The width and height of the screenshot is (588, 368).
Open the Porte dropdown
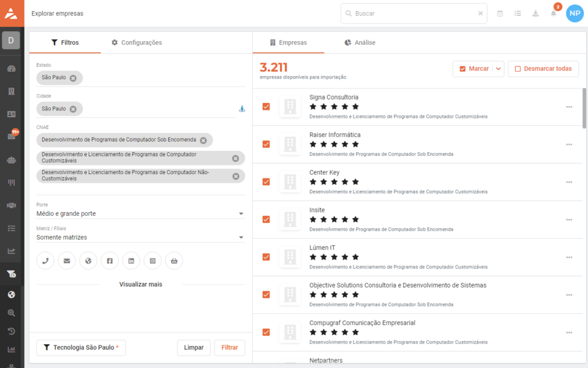(140, 213)
